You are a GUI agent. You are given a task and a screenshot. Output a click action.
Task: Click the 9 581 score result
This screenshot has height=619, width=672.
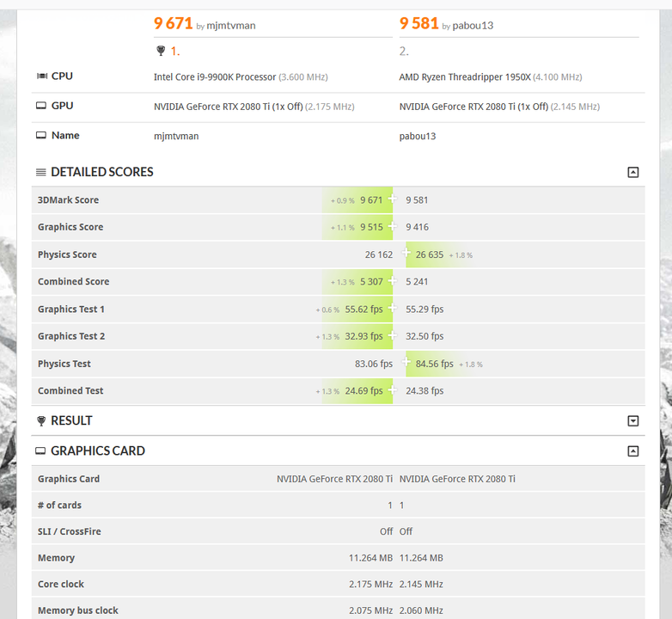(418, 23)
